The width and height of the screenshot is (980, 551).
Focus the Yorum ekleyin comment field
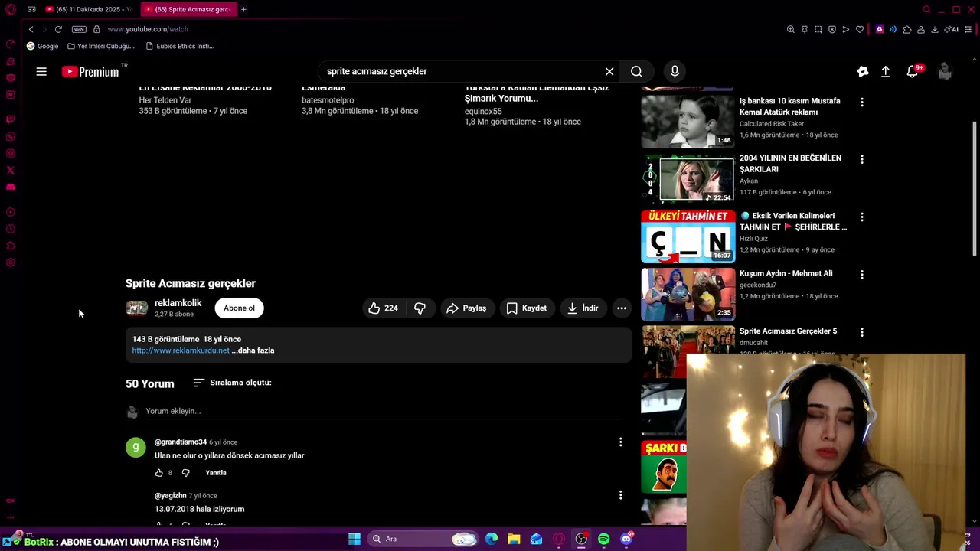pos(383,411)
